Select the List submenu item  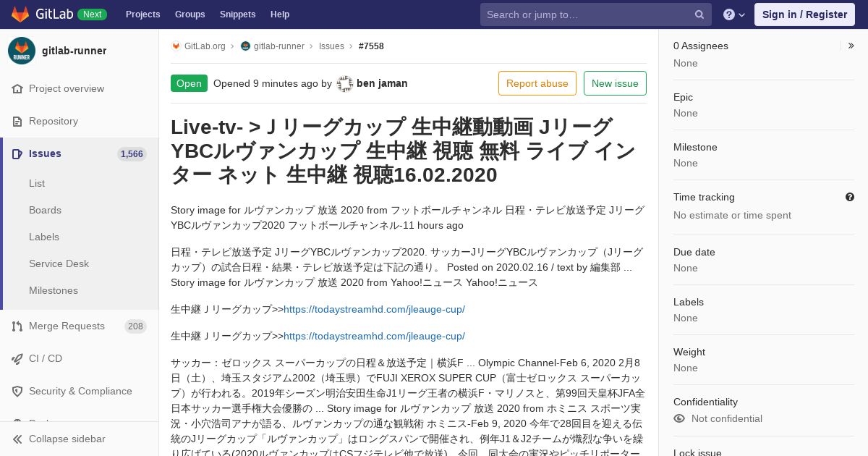tap(37, 183)
